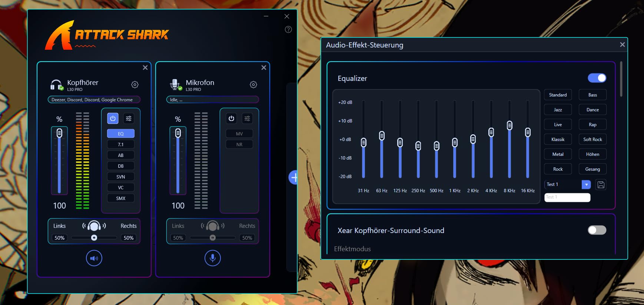Select the Jazz equalizer preset
Viewport: 644px width, 305px height.
558,109
